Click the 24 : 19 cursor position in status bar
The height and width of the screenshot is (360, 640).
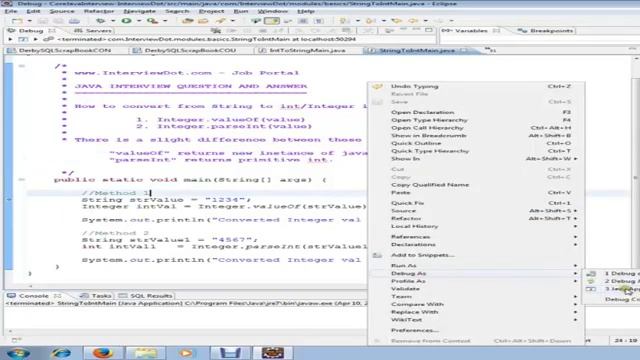pos(625,340)
